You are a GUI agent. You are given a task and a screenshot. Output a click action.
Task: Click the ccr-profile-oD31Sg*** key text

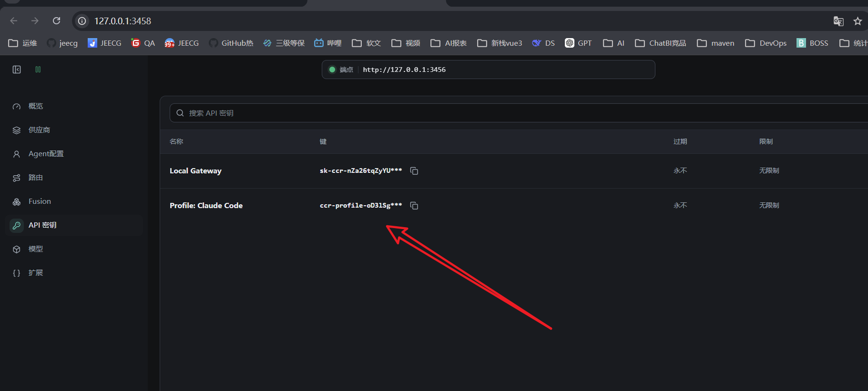coord(361,205)
